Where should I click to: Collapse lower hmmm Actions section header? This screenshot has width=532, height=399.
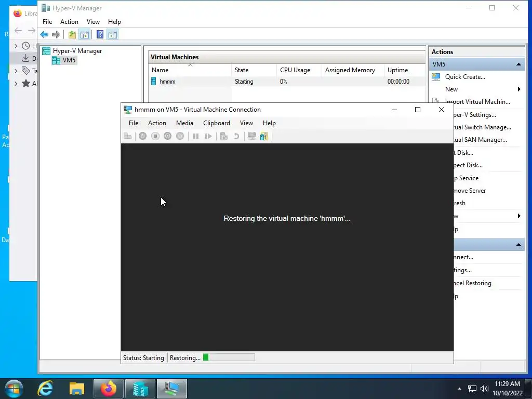(x=518, y=245)
